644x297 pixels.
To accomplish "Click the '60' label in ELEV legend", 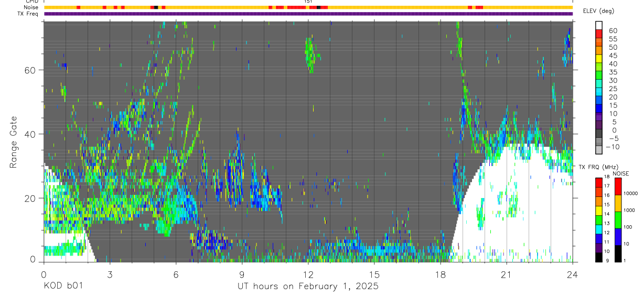I will pyautogui.click(x=613, y=30).
